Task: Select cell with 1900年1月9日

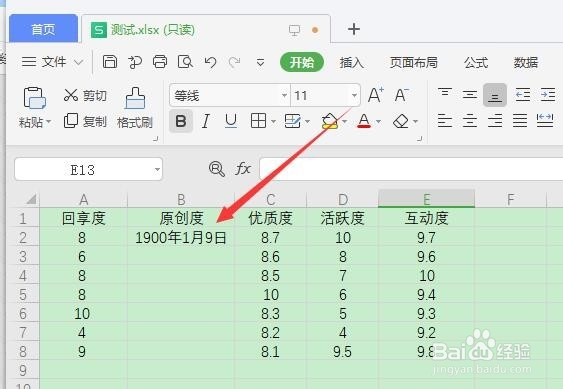Action: 181,238
